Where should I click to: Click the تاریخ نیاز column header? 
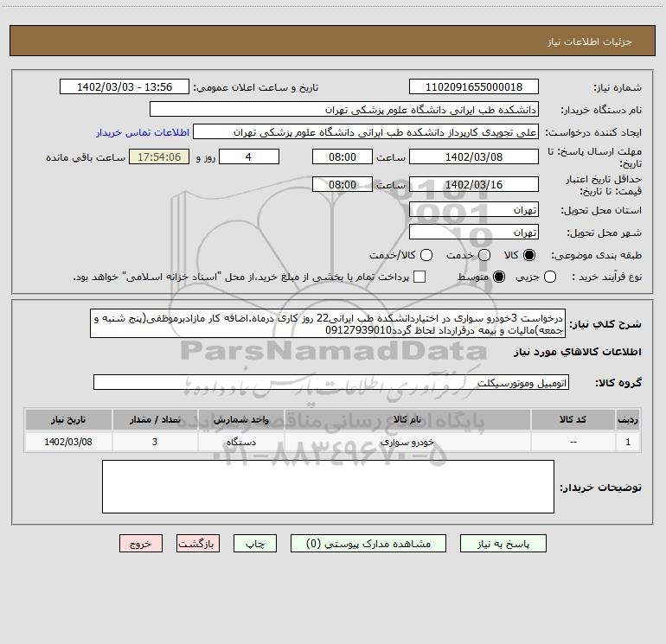pyautogui.click(x=68, y=420)
